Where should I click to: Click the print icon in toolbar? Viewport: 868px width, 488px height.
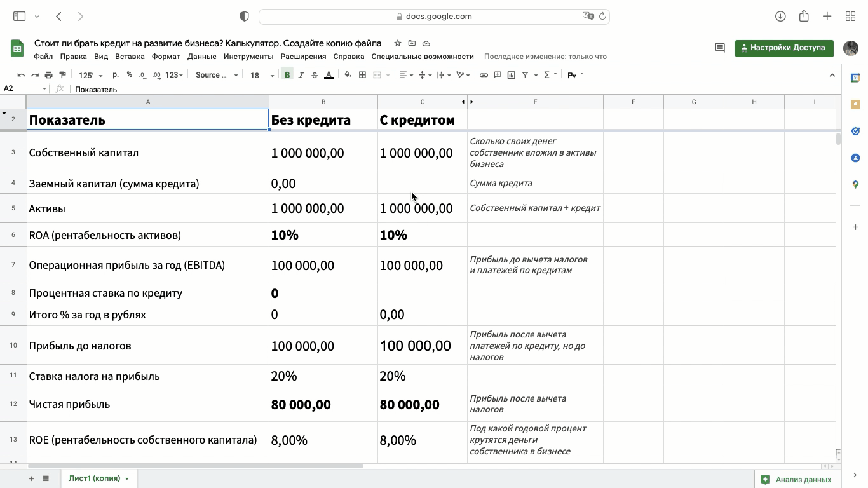pyautogui.click(x=49, y=75)
